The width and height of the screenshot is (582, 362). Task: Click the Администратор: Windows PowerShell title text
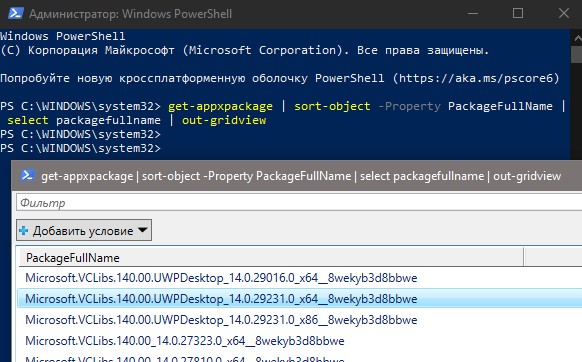pos(130,14)
